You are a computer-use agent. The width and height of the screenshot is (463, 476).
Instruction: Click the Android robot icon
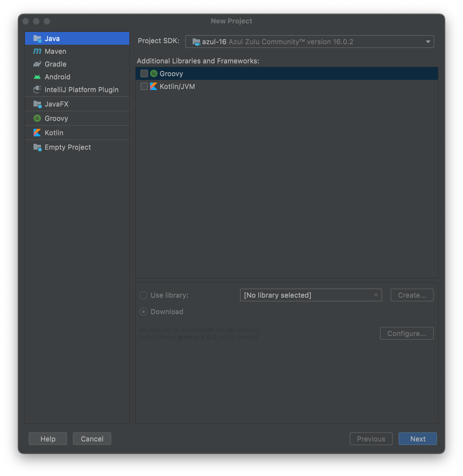37,77
